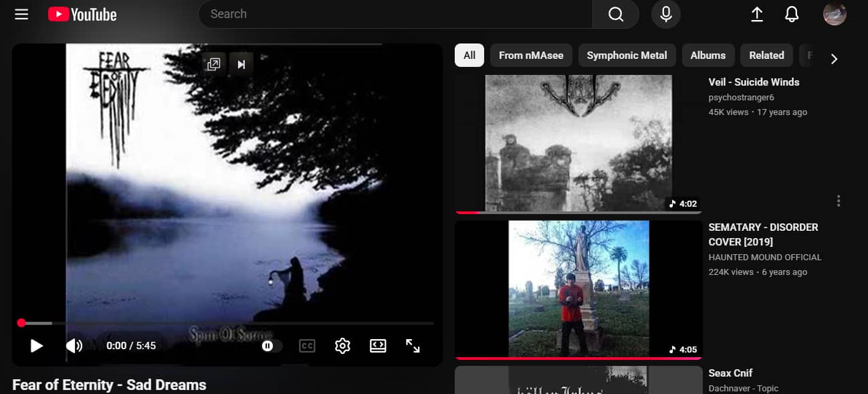
Task: Open the Veil - Suicide Winds title
Action: coord(754,82)
